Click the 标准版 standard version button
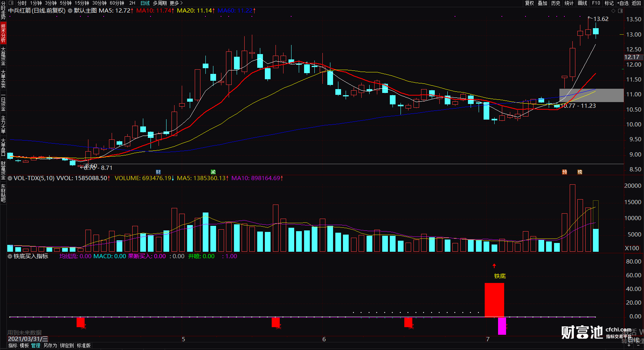 click(84, 346)
